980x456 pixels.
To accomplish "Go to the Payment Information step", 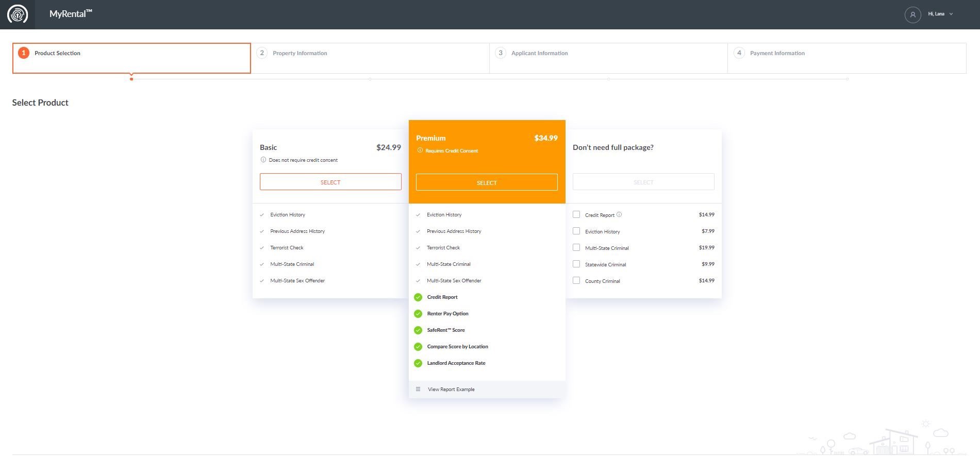I will tap(847, 58).
